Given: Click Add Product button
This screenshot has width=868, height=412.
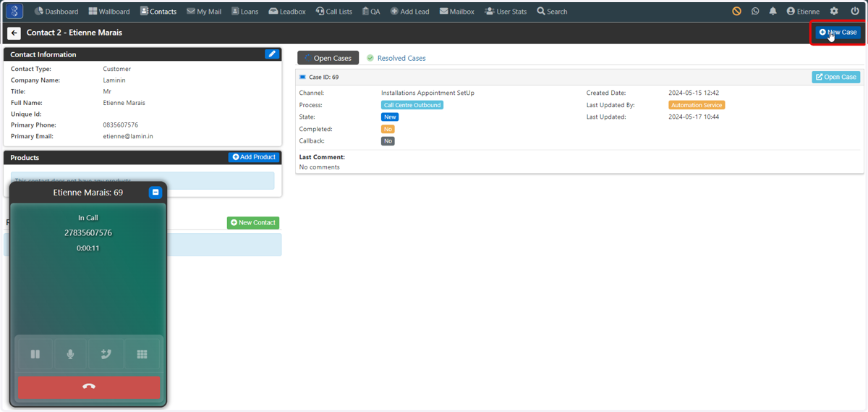Looking at the screenshot, I should (254, 157).
